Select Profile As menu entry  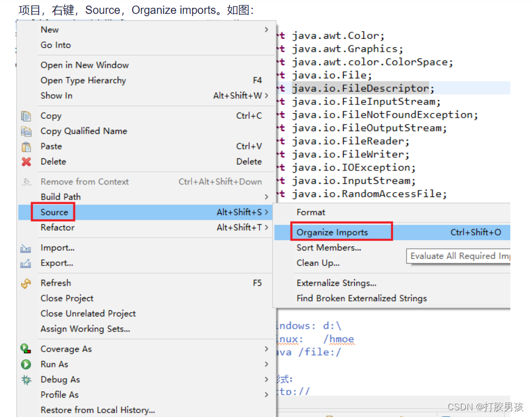point(146,395)
